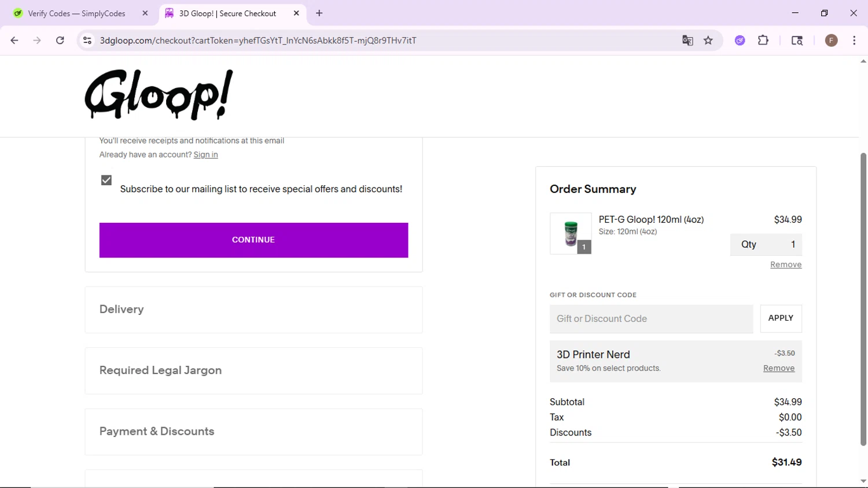This screenshot has width=868, height=488.
Task: Reload the checkout page
Action: click(x=60, y=41)
